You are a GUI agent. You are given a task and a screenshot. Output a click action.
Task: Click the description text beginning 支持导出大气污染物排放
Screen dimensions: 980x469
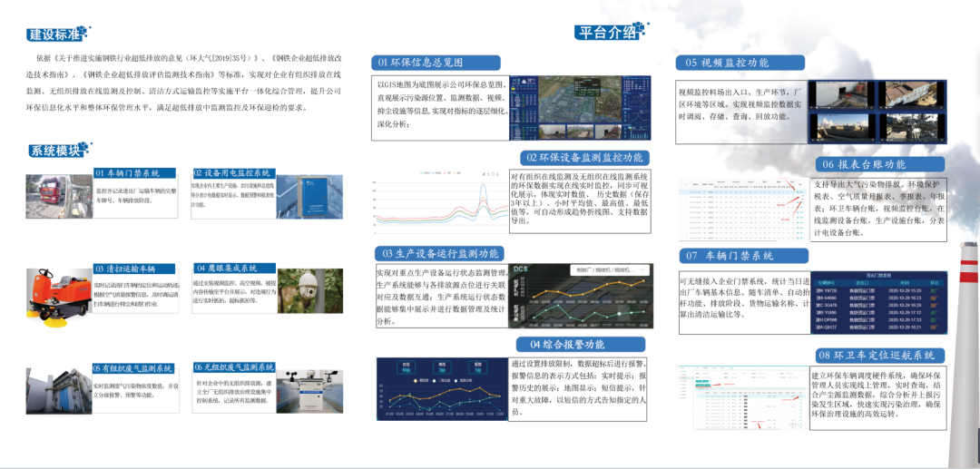(880, 210)
